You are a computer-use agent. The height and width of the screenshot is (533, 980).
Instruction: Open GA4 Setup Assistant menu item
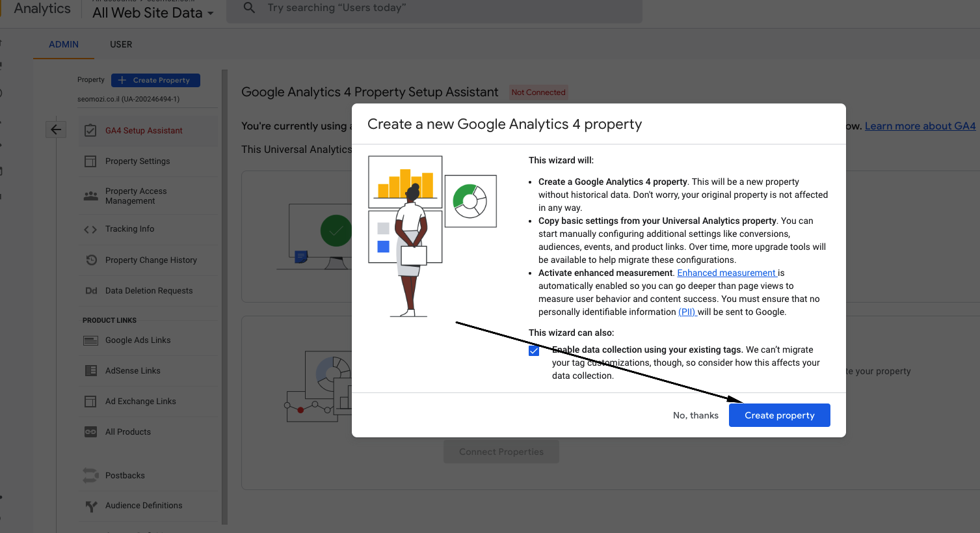point(148,131)
